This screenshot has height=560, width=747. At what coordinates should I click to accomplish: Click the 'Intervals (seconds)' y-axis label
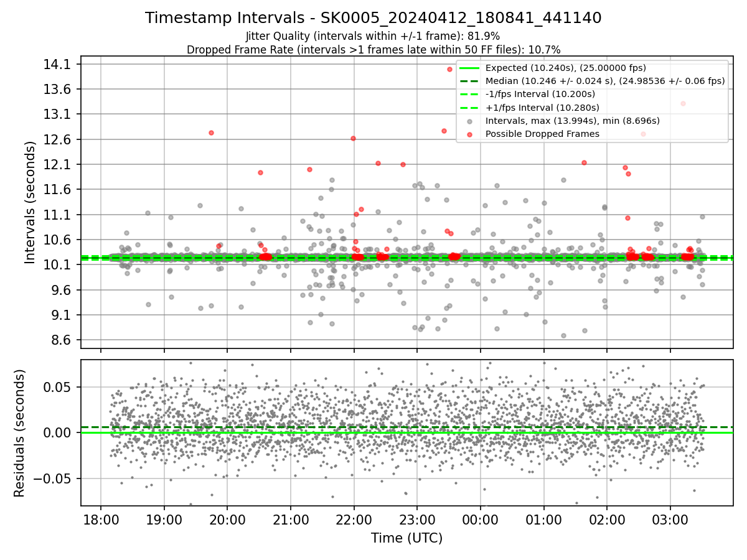pyautogui.click(x=31, y=202)
